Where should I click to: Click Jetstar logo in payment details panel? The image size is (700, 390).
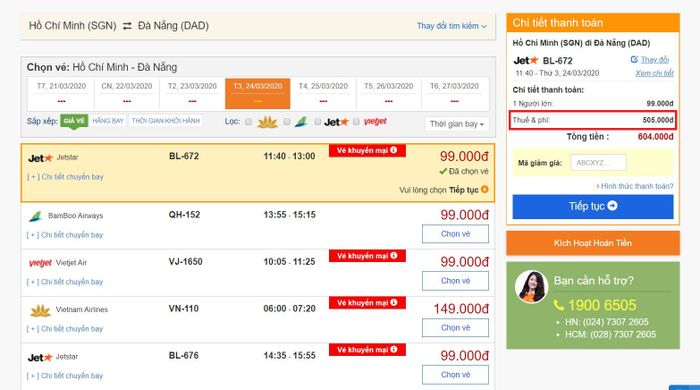click(526, 60)
